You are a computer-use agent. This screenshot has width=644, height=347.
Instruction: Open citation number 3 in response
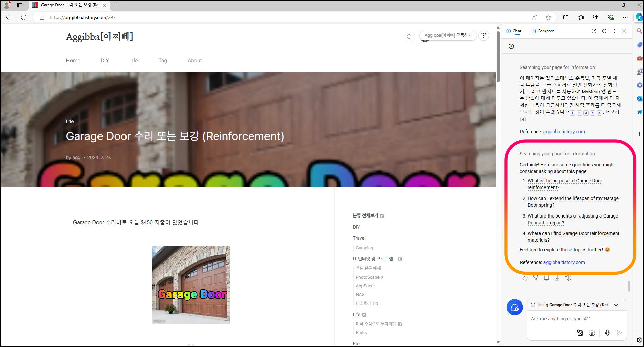coord(586,113)
